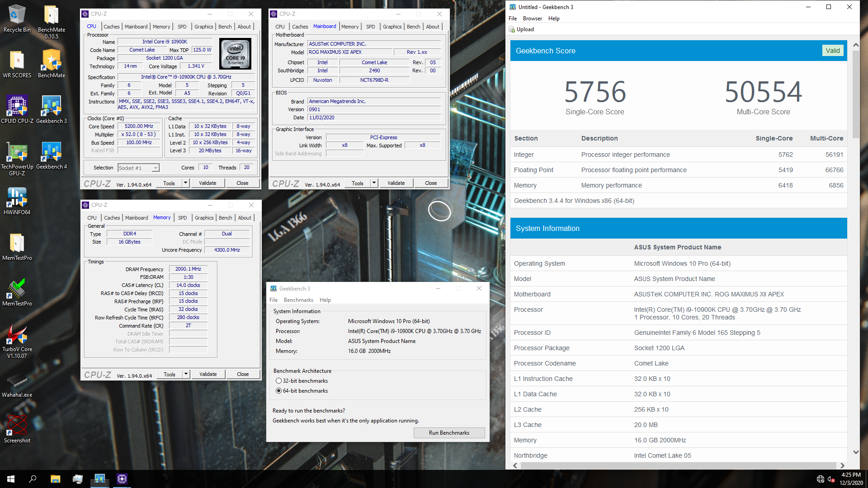Launch the Geekbench 4 desktop icon
Image resolution: width=868 pixels, height=488 pixels.
tap(51, 155)
